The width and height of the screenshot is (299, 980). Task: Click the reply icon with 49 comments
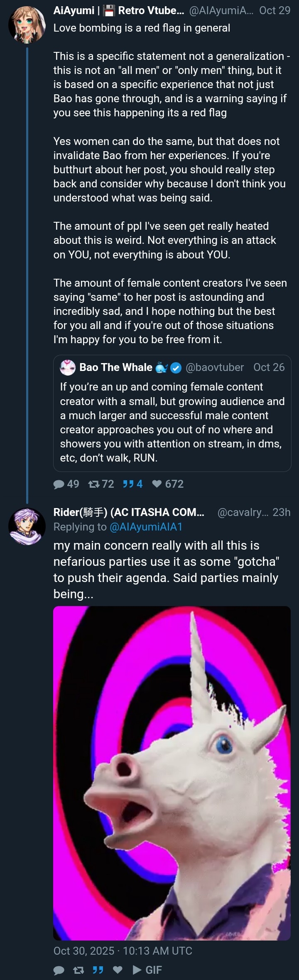tap(59, 484)
